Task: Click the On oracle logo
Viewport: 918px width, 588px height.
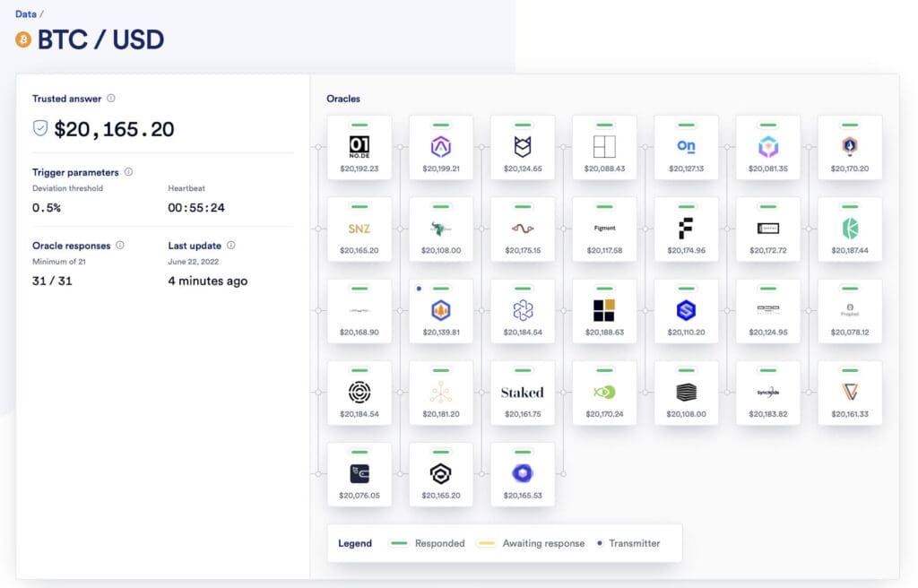Action: 686,146
